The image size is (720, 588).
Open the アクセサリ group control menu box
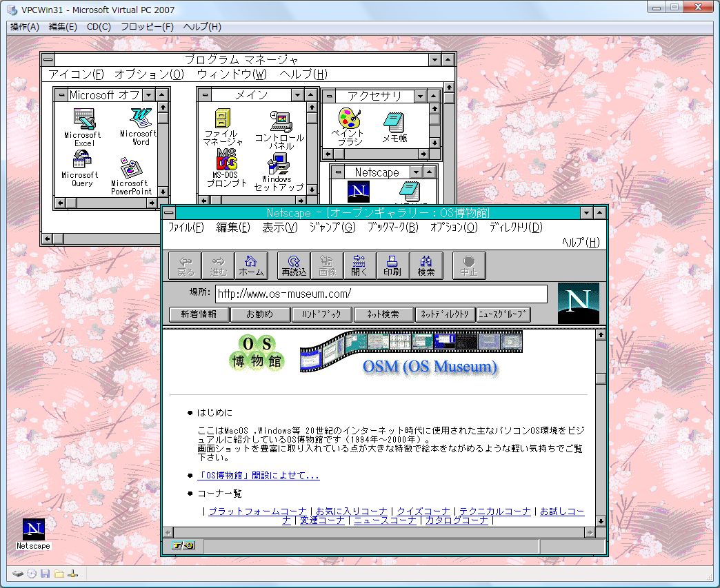(329, 97)
